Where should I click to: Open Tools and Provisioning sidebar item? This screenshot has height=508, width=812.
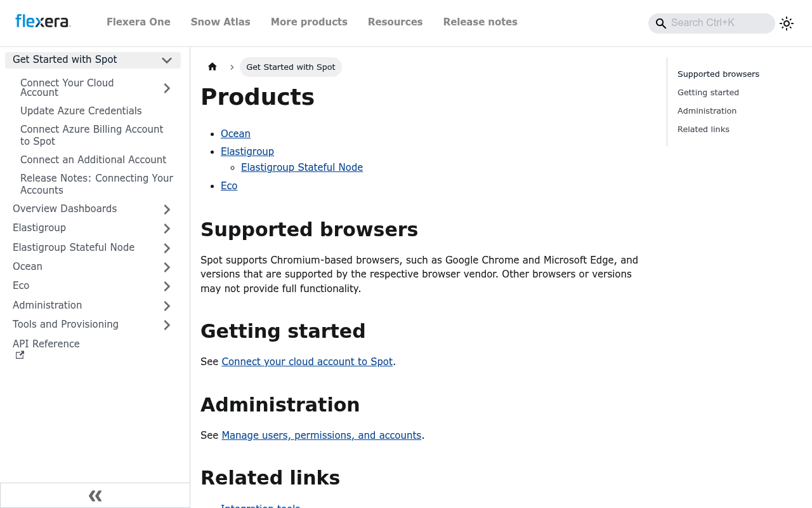[x=65, y=324]
